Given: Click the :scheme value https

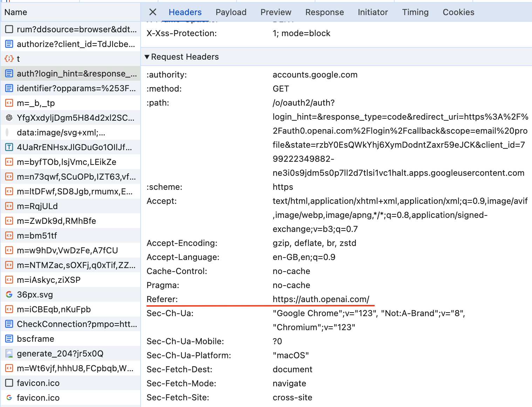Looking at the screenshot, I should pyautogui.click(x=283, y=187).
